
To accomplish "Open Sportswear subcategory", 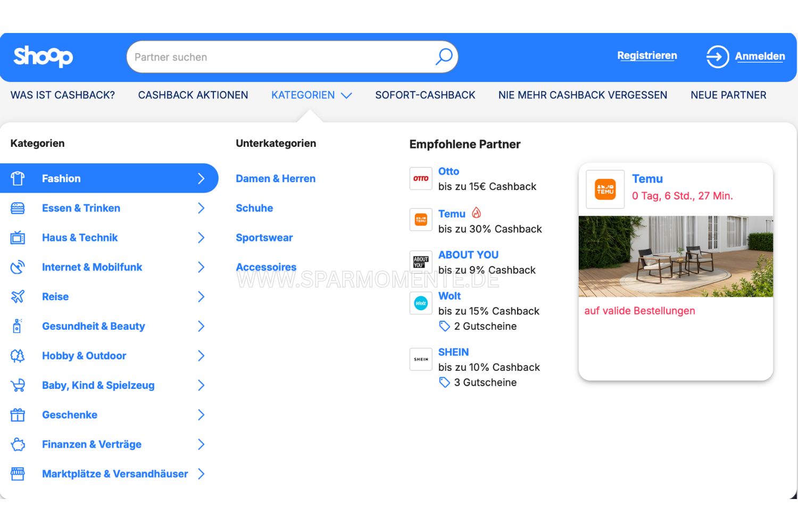I will (264, 237).
